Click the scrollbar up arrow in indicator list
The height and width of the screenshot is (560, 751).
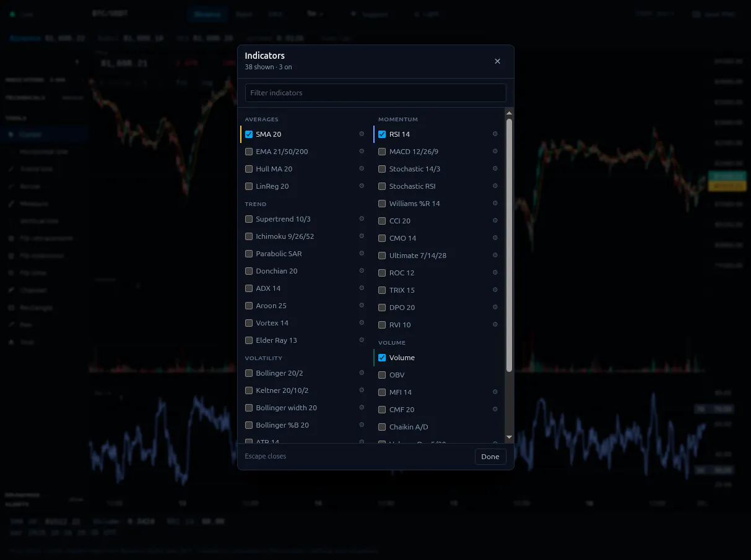pyautogui.click(x=510, y=113)
